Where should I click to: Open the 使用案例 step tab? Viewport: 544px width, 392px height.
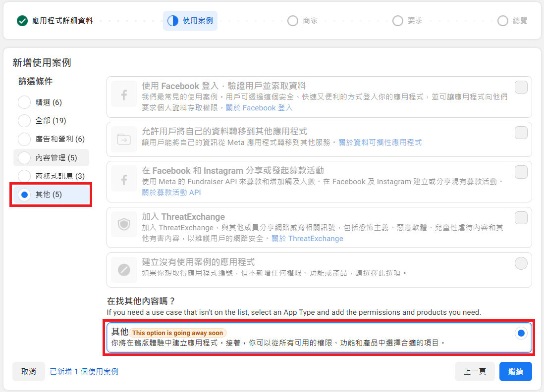tap(190, 21)
